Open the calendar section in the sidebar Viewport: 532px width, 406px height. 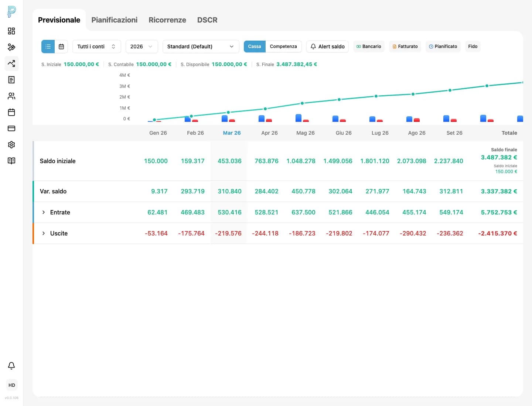pyautogui.click(x=11, y=112)
